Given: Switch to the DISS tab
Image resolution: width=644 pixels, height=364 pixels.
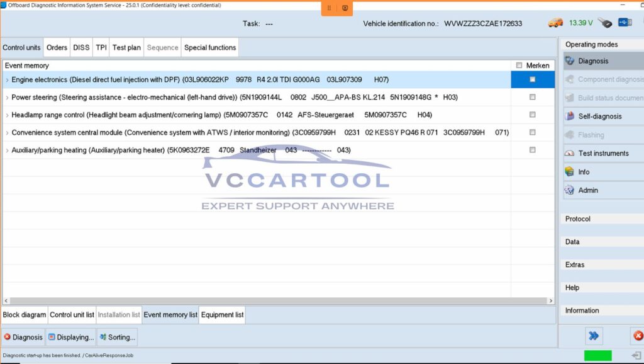Looking at the screenshot, I should click(x=80, y=47).
